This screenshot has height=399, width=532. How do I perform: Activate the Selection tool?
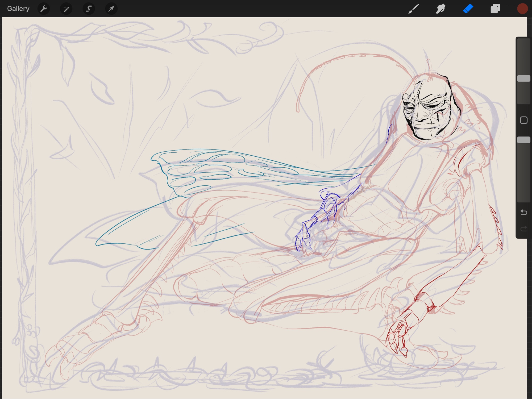pyautogui.click(x=89, y=9)
